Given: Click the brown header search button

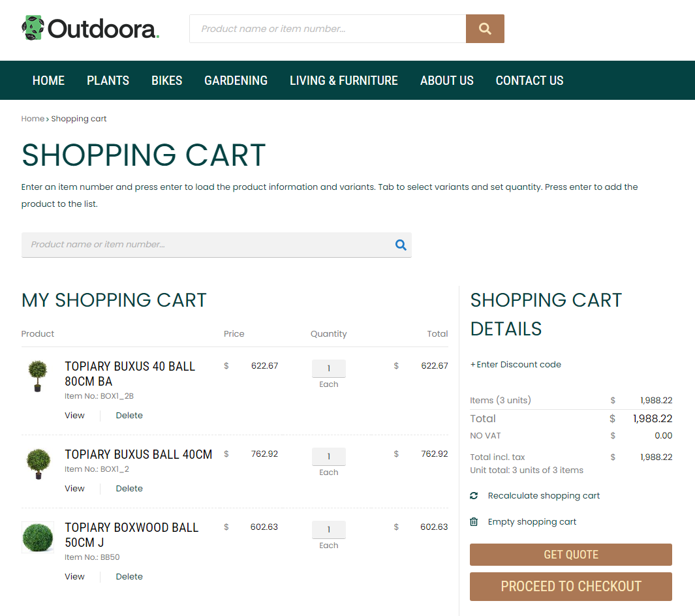Looking at the screenshot, I should (485, 29).
